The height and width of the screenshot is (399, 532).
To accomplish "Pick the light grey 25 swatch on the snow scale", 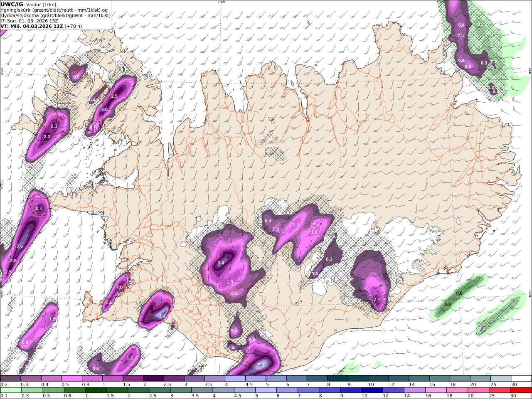I will click(501, 378).
